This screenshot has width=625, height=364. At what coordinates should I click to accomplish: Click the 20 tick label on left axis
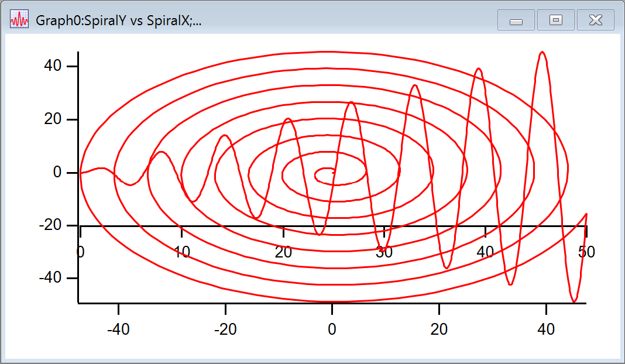coord(54,119)
